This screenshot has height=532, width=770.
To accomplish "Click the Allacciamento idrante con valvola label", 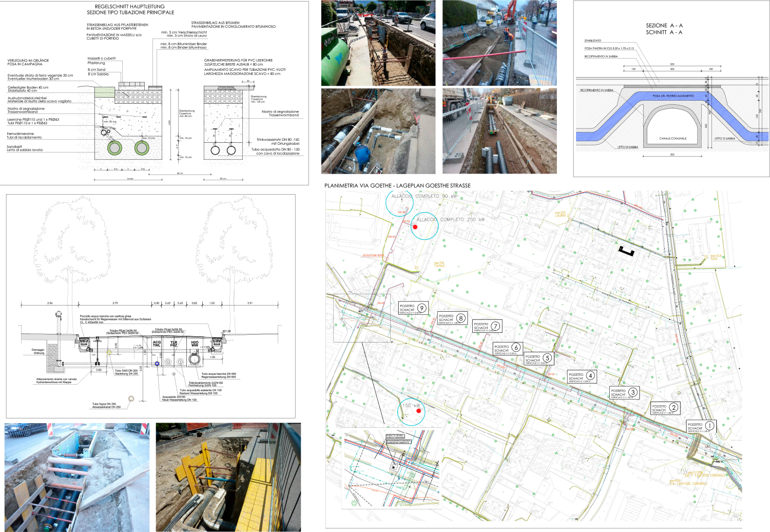I will [56, 381].
